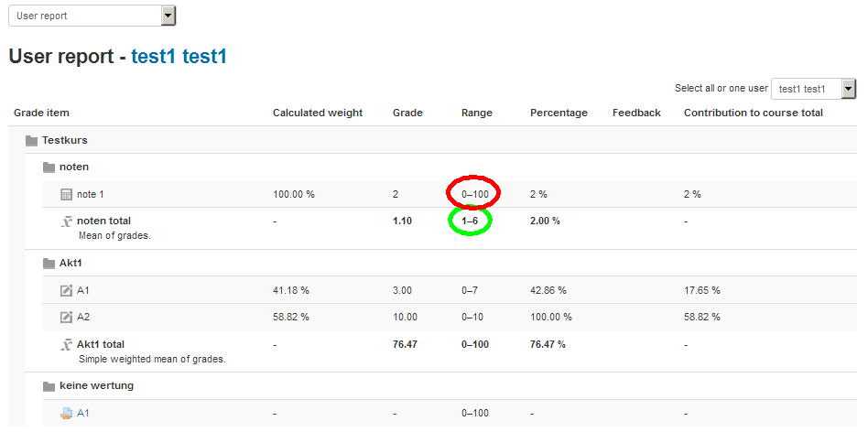868x432 pixels.
Task: Click the manual item icon beside A1 in Akt1
Action: pyautogui.click(x=67, y=290)
